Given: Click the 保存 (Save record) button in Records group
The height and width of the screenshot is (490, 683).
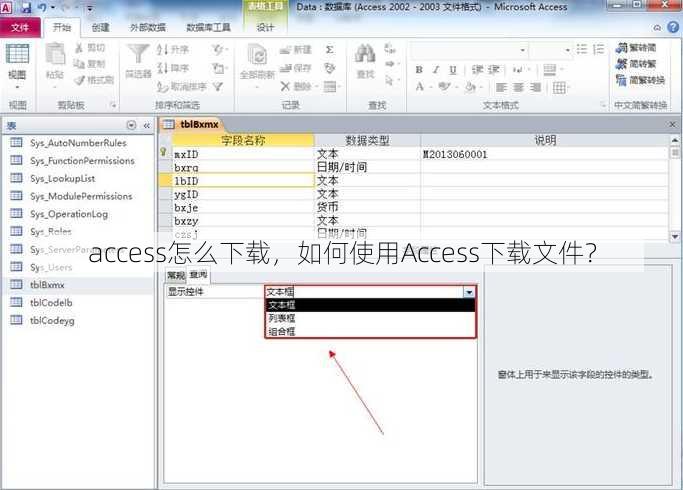Looking at the screenshot, I should point(296,68).
